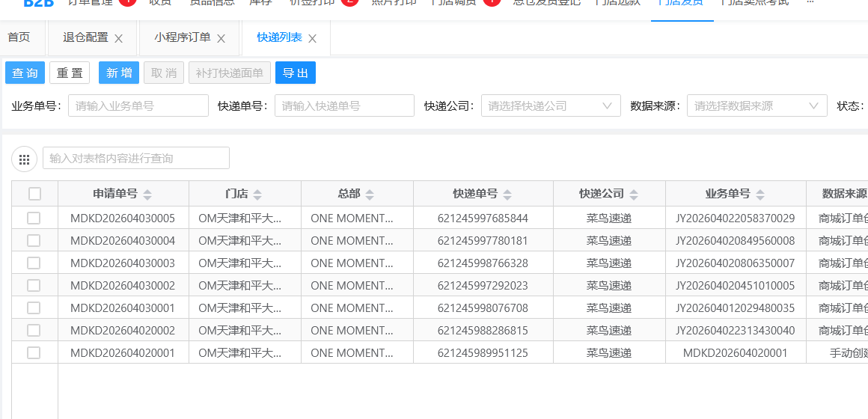Select the checkbox for row MDKD202604020001

click(34, 352)
